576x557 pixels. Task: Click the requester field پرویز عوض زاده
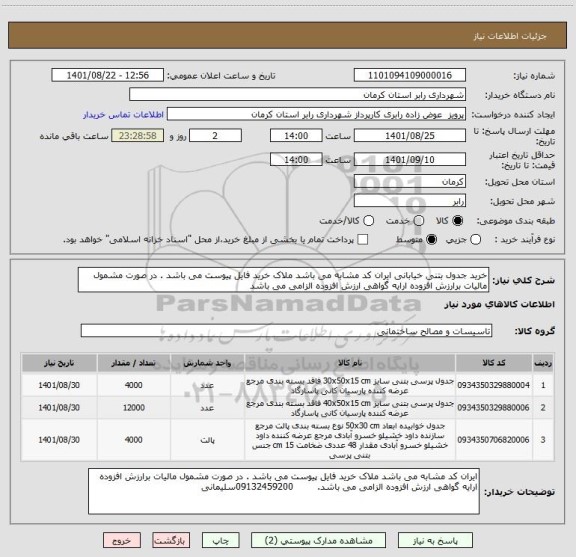tap(316, 114)
